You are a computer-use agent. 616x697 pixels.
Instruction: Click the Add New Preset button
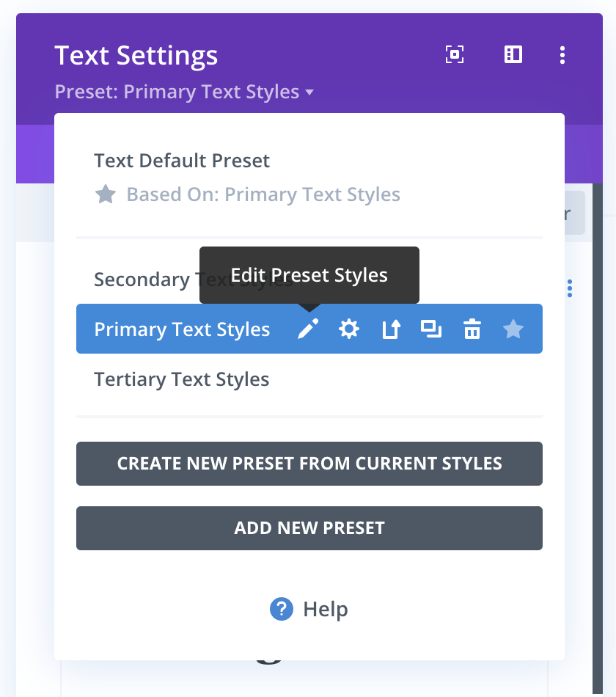point(309,528)
